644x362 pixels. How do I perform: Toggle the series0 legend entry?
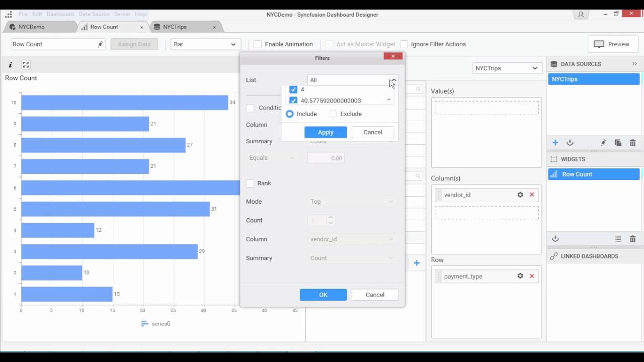156,324
